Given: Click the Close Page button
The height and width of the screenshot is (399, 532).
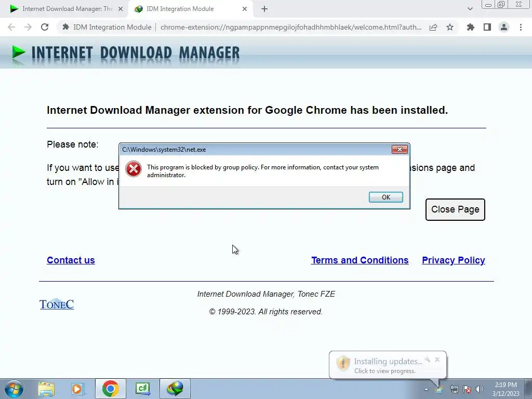Looking at the screenshot, I should (455, 209).
